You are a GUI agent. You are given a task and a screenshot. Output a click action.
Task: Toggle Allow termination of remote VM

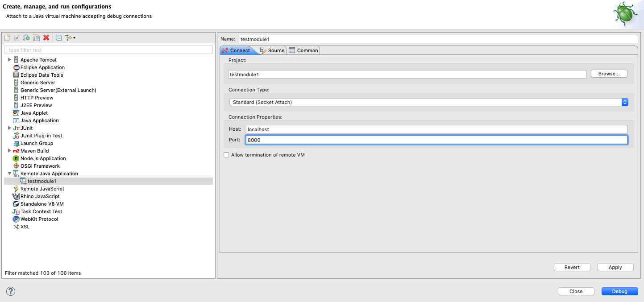click(226, 155)
